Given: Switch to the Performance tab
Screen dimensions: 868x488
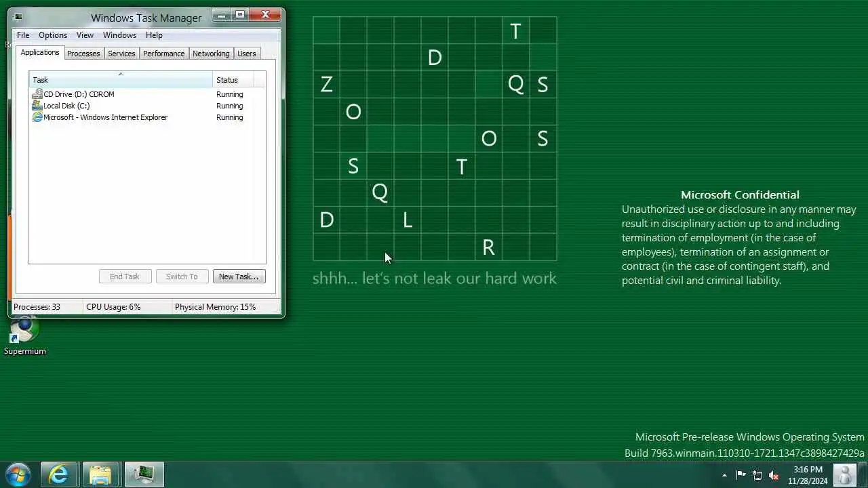Looking at the screenshot, I should click(x=163, y=54).
